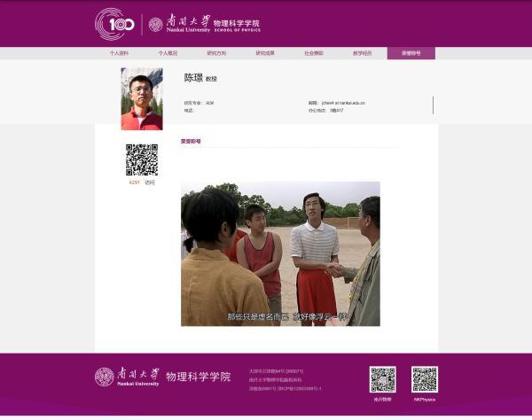Select the highlighted 荣誉称号 tab
Screen dimensions: 532x420
pos(411,53)
